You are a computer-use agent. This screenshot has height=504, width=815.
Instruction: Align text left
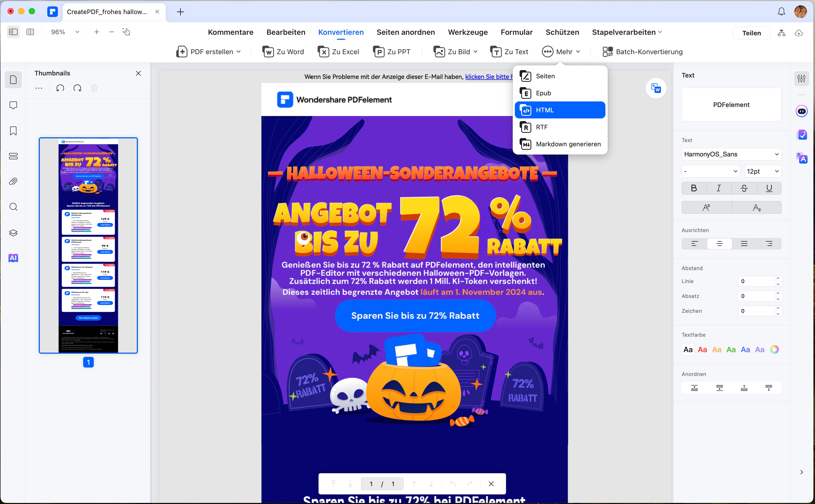coord(694,244)
